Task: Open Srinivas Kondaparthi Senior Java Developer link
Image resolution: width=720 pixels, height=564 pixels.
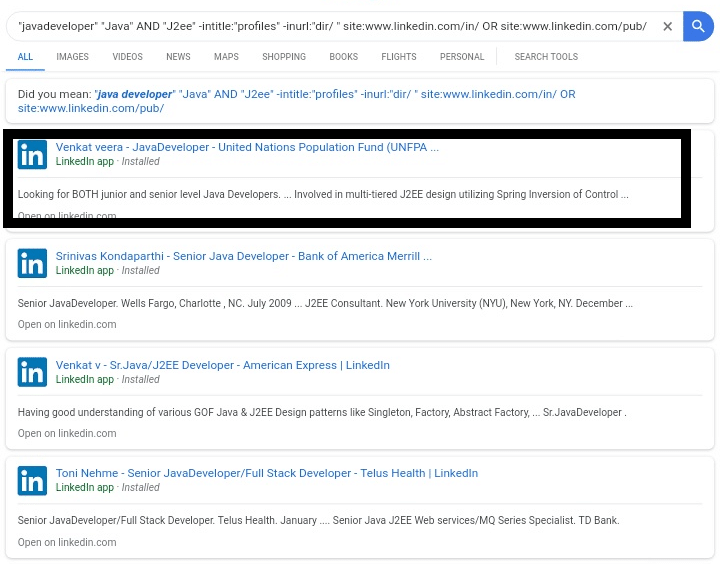Action: [x=244, y=256]
